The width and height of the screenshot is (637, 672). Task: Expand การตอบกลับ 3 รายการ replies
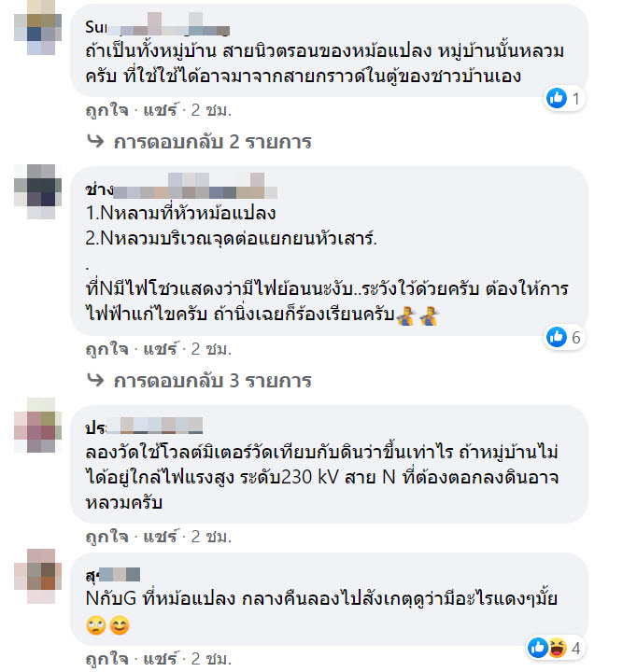coord(212,380)
